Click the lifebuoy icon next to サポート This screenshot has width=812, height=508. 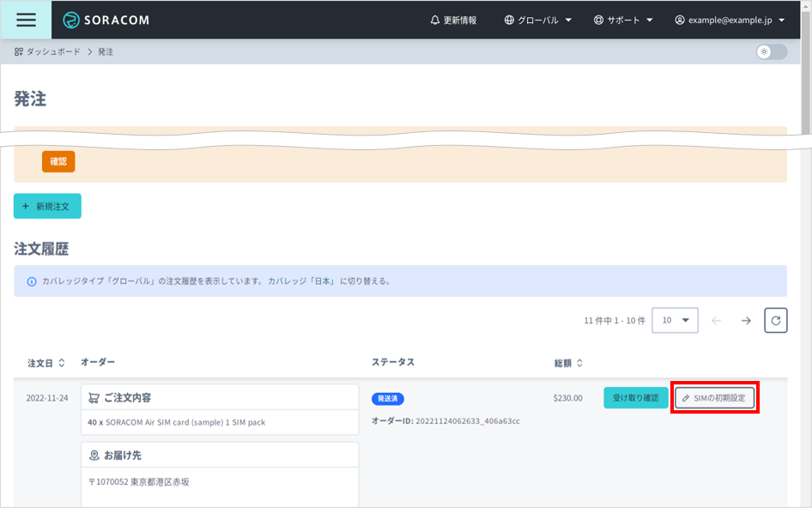[x=598, y=21]
